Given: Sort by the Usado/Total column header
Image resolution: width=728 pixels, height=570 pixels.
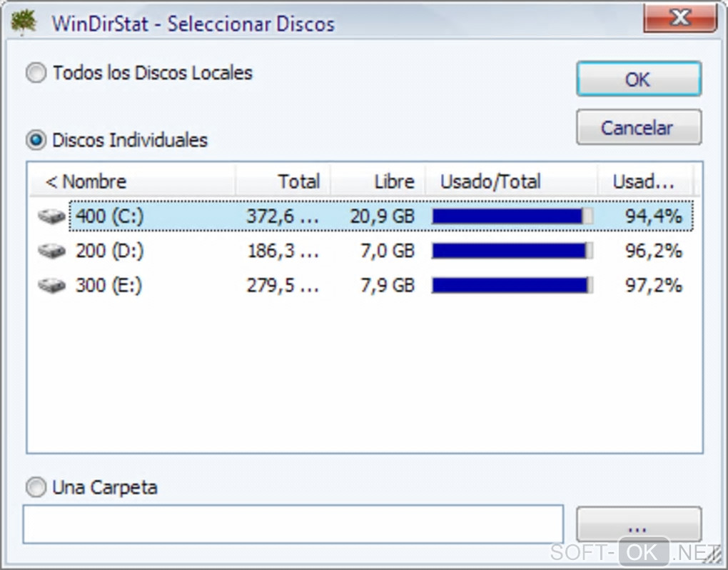Looking at the screenshot, I should click(511, 181).
